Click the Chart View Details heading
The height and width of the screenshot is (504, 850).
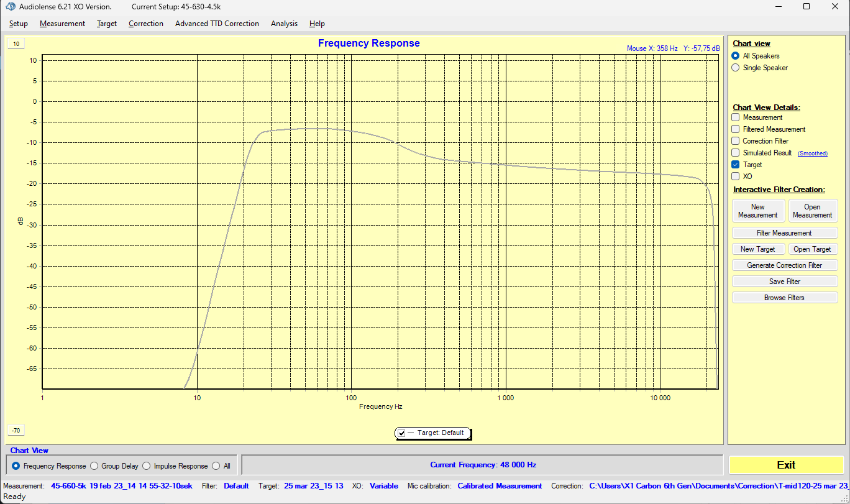point(767,108)
